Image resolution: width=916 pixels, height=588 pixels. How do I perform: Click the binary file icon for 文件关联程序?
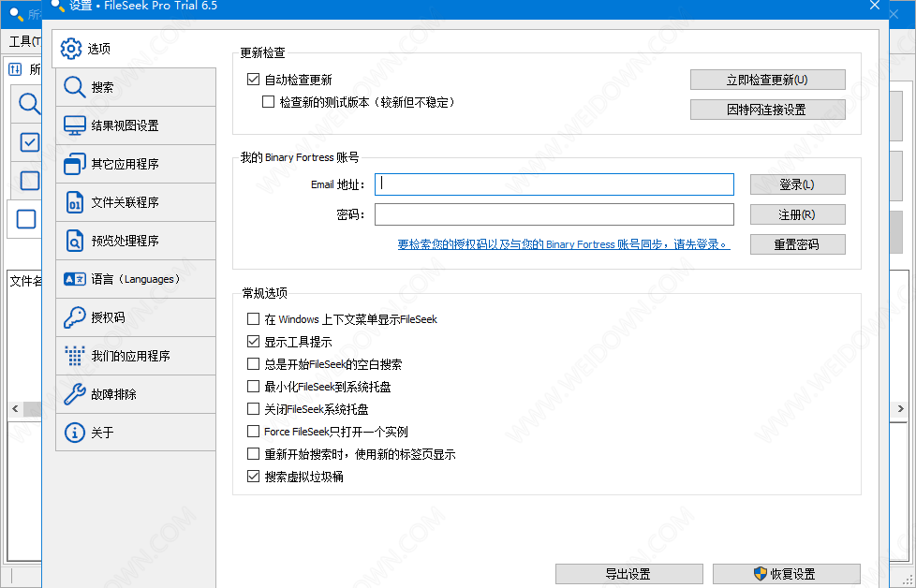point(75,202)
